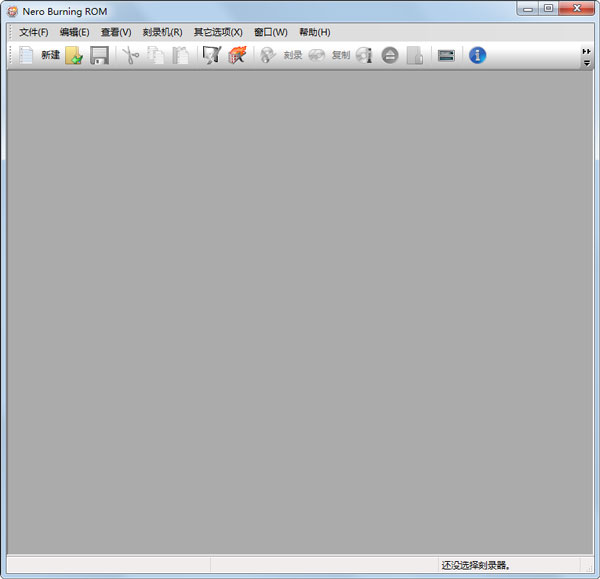Open the blue information icon
This screenshot has width=600, height=579.
click(478, 55)
